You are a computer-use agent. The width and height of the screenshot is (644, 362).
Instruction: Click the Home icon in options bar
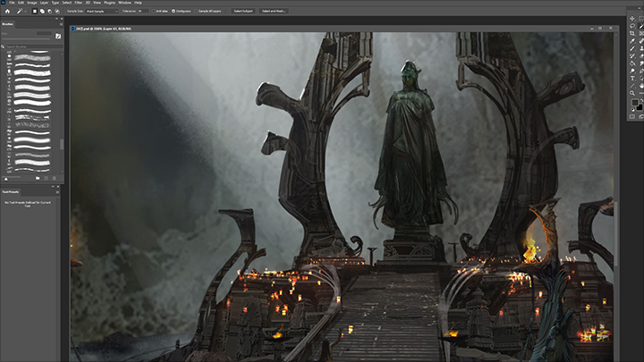(7, 11)
